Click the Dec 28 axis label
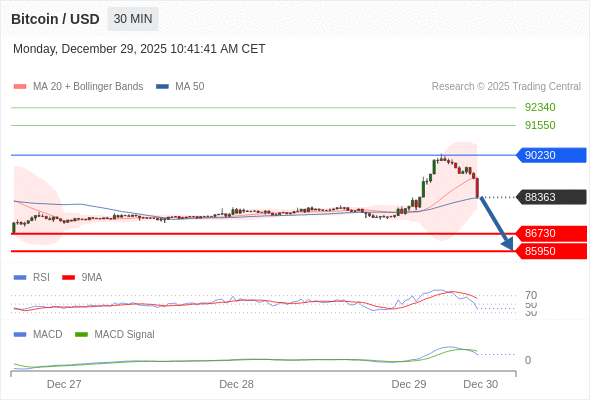The image size is (590, 400). click(x=236, y=384)
